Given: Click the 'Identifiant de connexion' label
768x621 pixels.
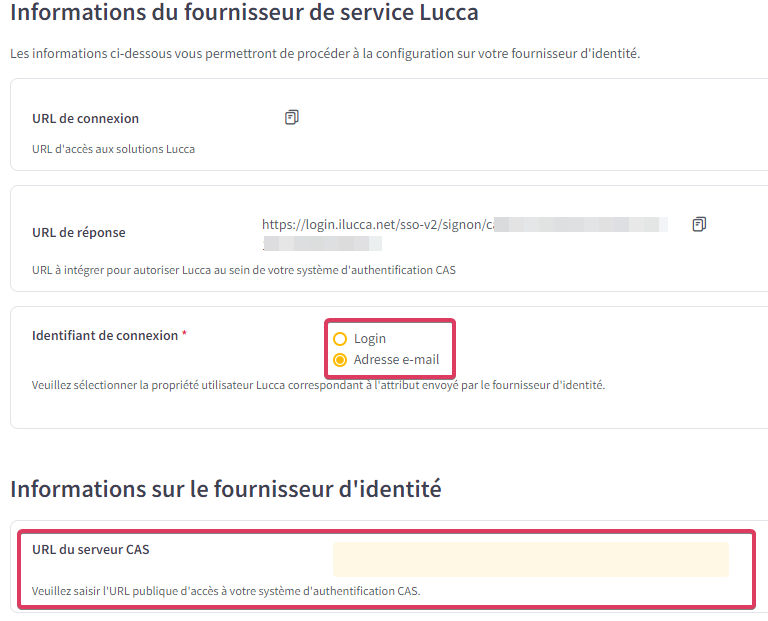Looking at the screenshot, I should [105, 335].
